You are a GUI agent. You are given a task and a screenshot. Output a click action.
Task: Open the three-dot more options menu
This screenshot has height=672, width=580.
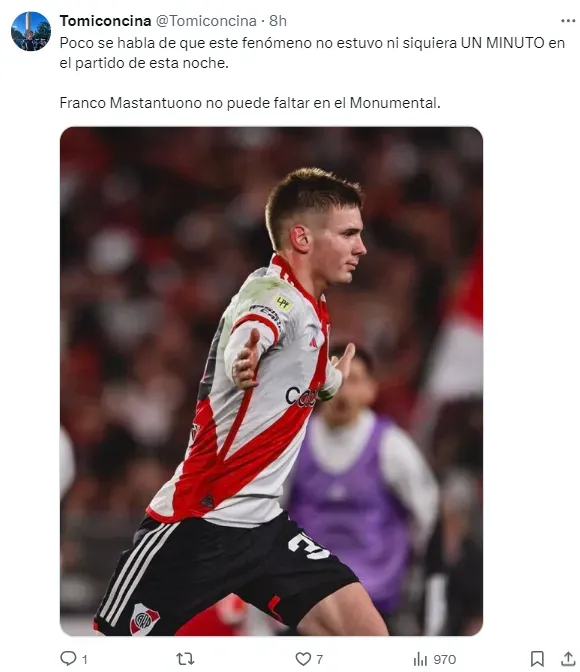coord(568,21)
